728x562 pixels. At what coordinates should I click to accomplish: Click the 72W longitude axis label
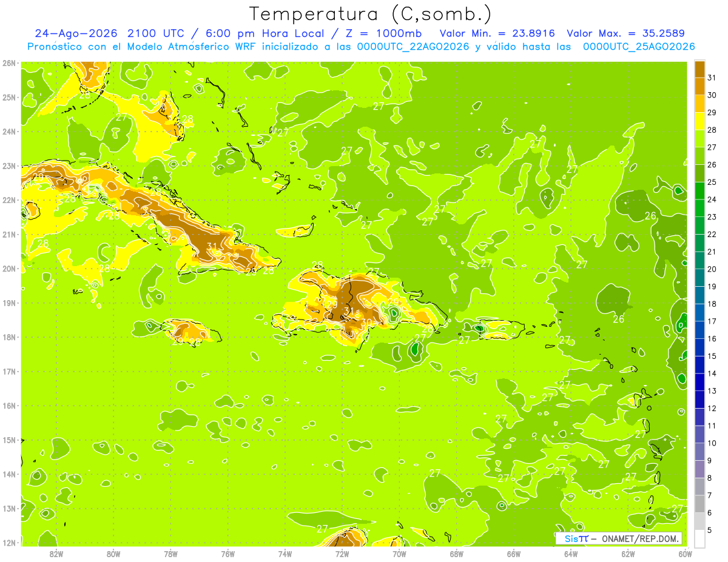(x=342, y=554)
